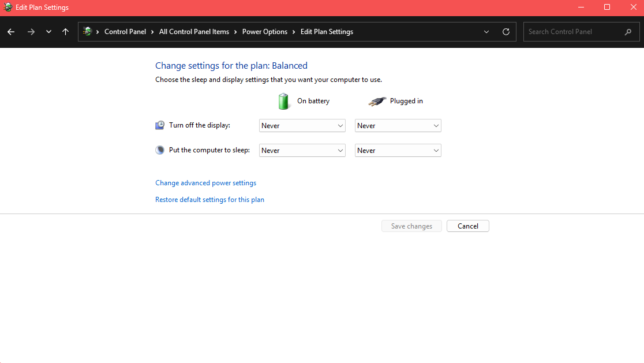The height and width of the screenshot is (363, 644).
Task: Click the Control Panel icon in address bar
Action: (87, 31)
